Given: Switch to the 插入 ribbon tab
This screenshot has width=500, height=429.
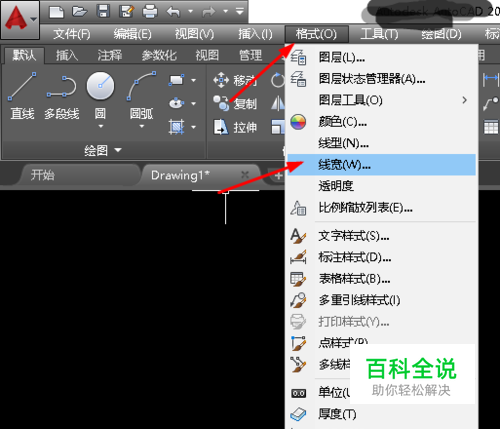Looking at the screenshot, I should [x=67, y=55].
